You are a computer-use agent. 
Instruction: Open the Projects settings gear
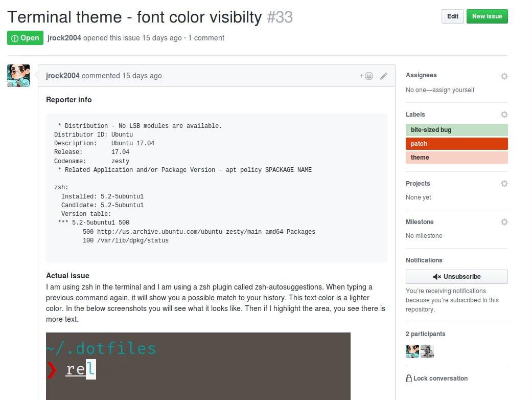tap(504, 184)
